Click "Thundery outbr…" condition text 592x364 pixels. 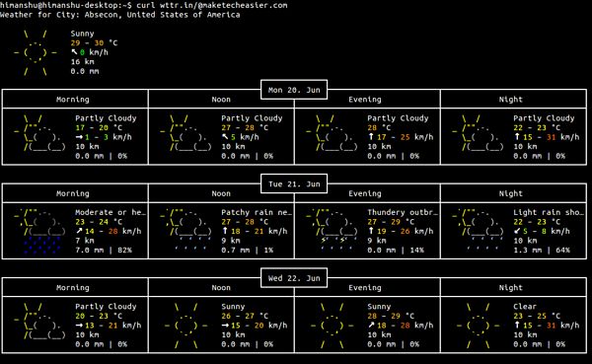pyautogui.click(x=403, y=212)
